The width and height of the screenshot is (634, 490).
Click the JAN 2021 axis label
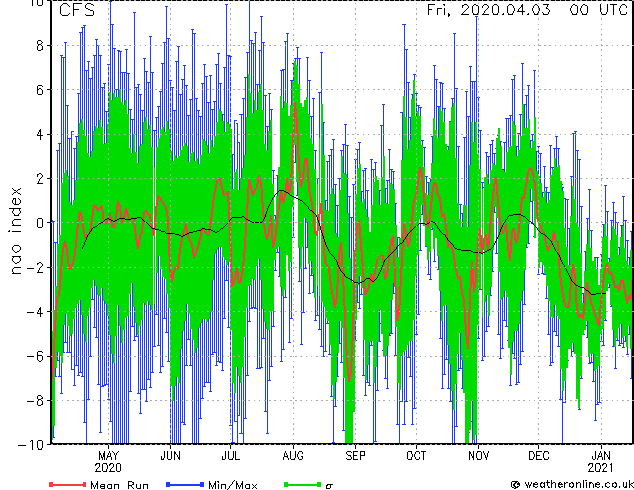click(x=601, y=462)
